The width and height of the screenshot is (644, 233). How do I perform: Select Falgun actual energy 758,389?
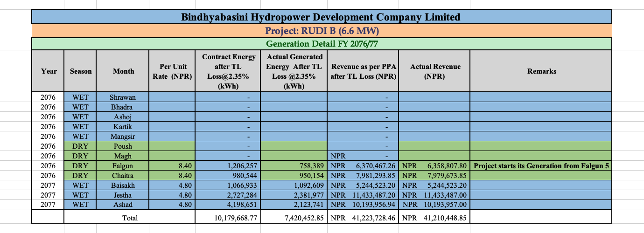[294, 166]
